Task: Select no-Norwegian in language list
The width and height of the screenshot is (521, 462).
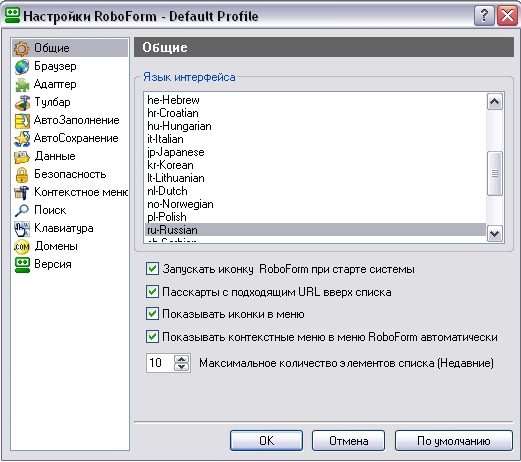Action: (315, 204)
